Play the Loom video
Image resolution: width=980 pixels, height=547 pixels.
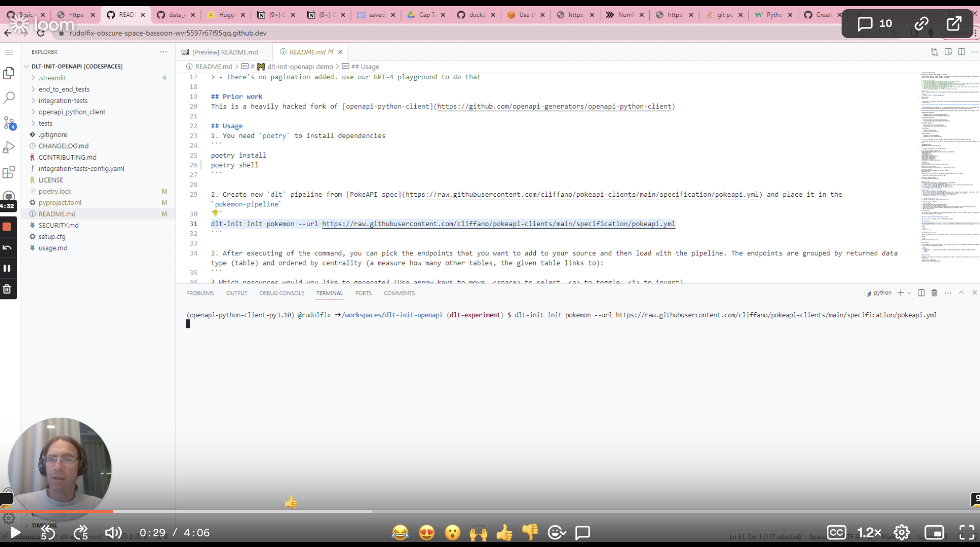15,532
